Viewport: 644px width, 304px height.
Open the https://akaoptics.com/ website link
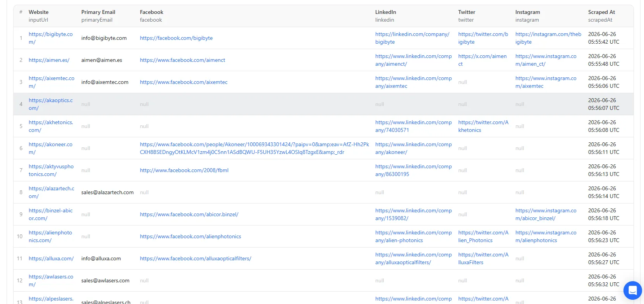[x=51, y=104]
